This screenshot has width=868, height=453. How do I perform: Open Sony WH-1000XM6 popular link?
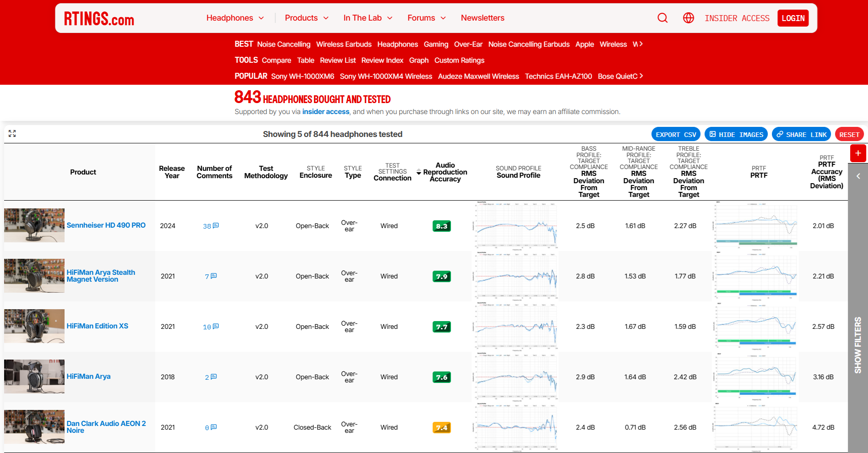303,76
